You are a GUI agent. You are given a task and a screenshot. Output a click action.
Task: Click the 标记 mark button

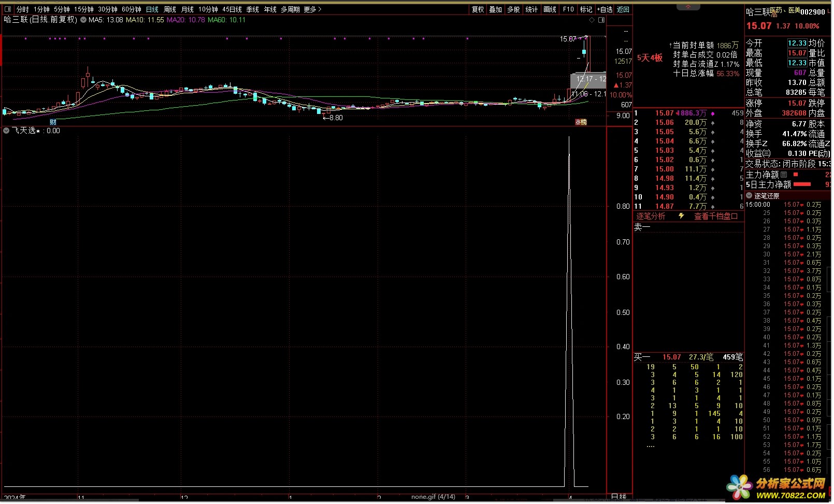click(586, 9)
